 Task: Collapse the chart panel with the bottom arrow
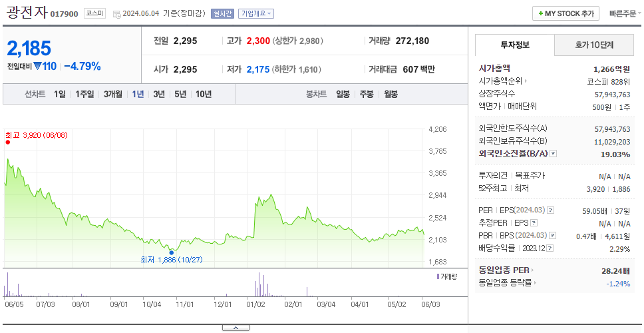click(x=236, y=328)
